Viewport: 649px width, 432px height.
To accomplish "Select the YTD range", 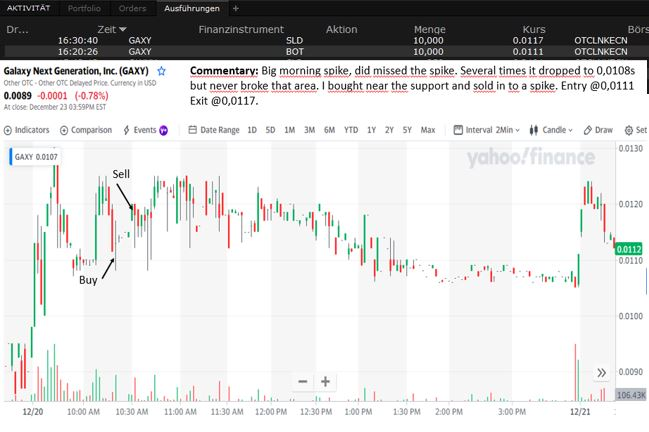I will 351,130.
